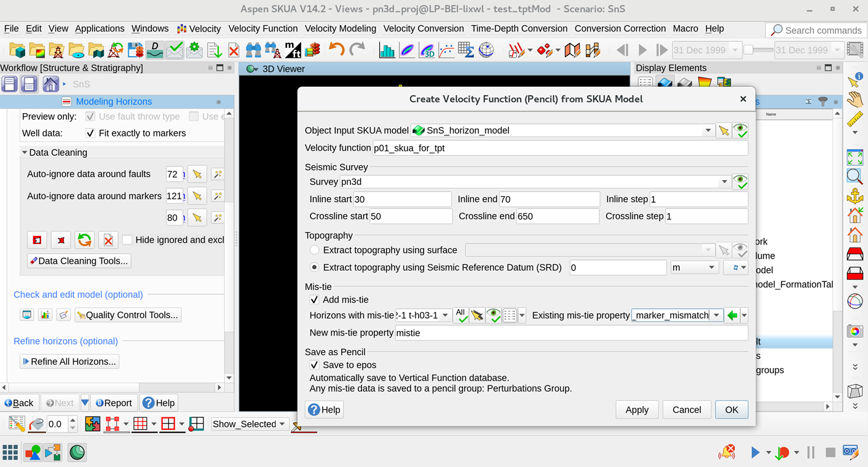Viewport: 868px width, 467px height.
Task: Toggle the Add mis-tie checkbox
Action: click(x=314, y=300)
